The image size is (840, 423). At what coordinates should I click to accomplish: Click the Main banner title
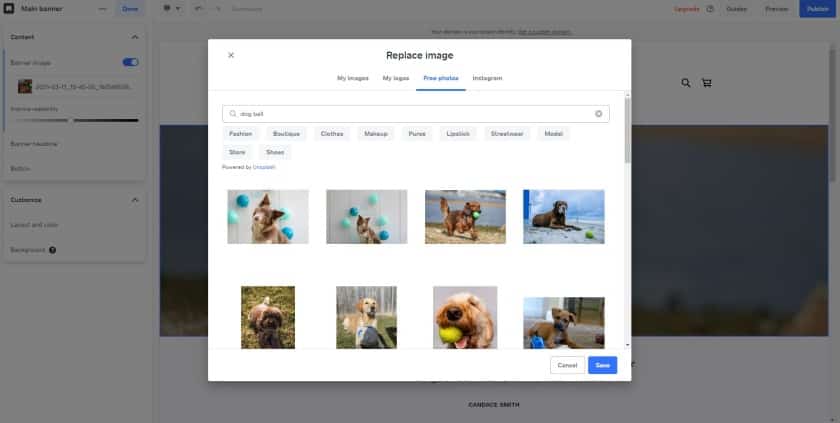pos(42,9)
